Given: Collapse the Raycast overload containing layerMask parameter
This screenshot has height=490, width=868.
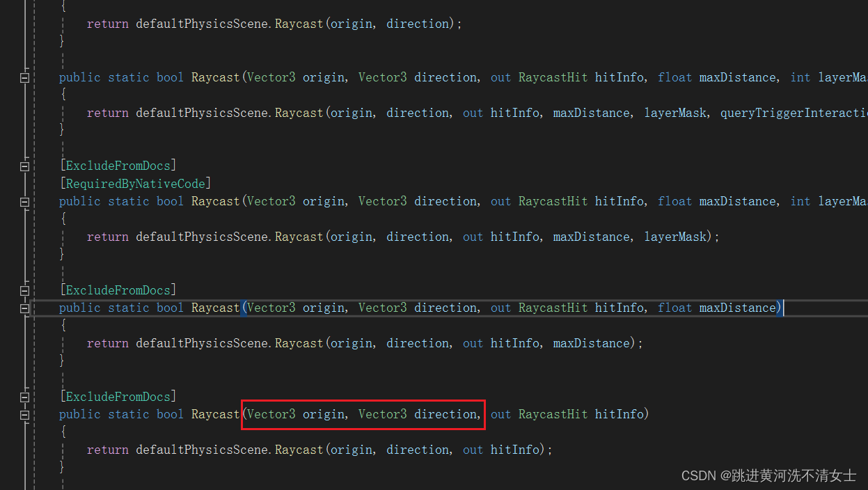Looking at the screenshot, I should (24, 77).
